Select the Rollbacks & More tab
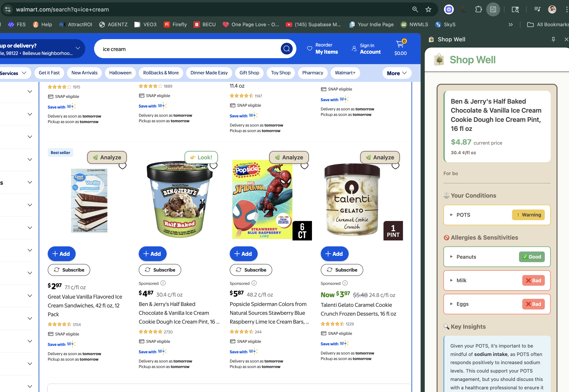The image size is (569, 392). [x=161, y=73]
